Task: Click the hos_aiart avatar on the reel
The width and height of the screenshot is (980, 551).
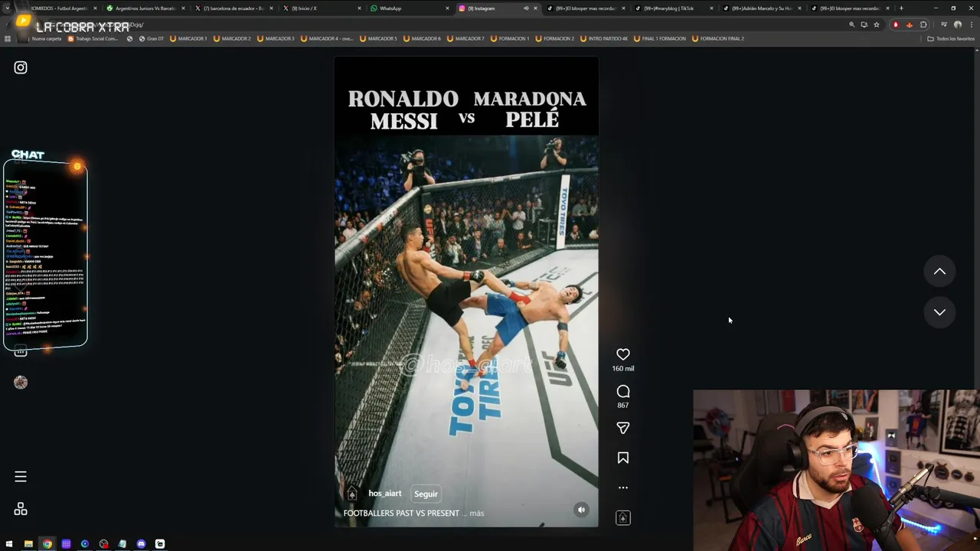Action: pyautogui.click(x=352, y=494)
